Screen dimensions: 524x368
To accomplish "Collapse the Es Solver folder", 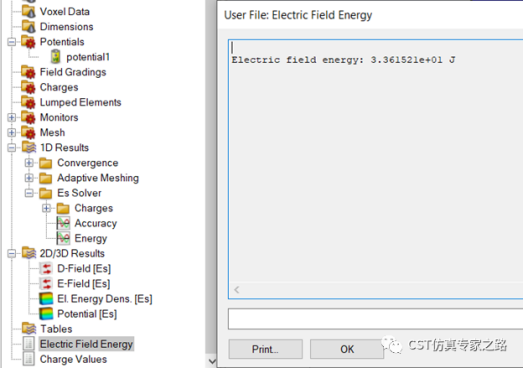I will click(x=29, y=193).
